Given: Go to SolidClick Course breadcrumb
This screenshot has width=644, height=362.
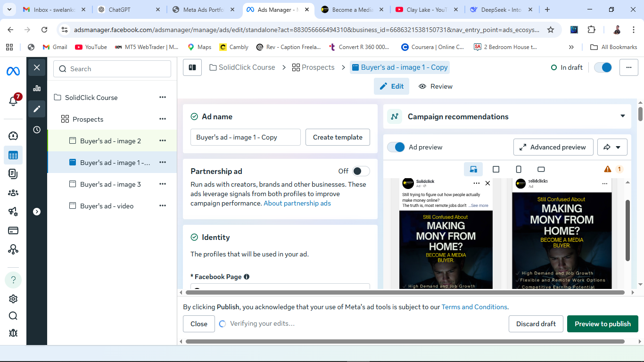Looking at the screenshot, I should [242, 67].
